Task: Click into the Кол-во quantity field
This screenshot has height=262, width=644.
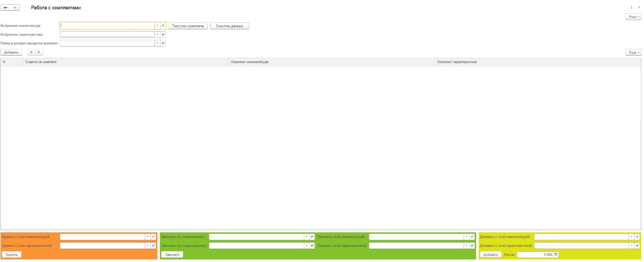Action: coord(535,255)
